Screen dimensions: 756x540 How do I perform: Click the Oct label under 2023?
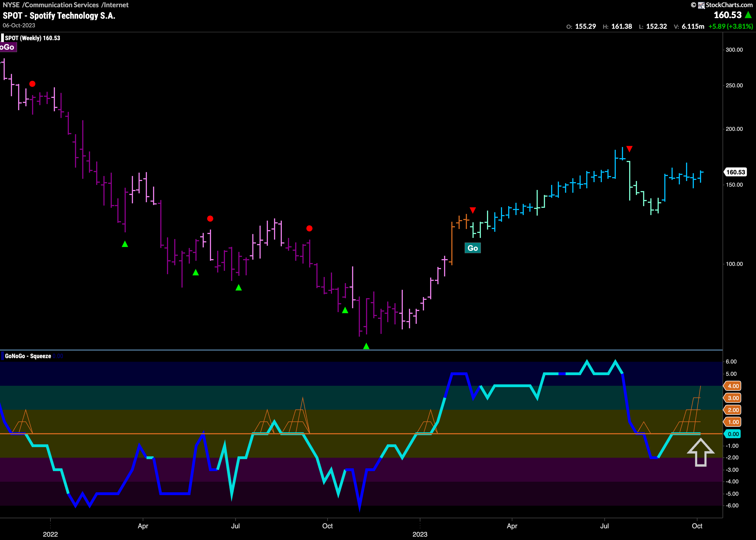pyautogui.click(x=697, y=526)
